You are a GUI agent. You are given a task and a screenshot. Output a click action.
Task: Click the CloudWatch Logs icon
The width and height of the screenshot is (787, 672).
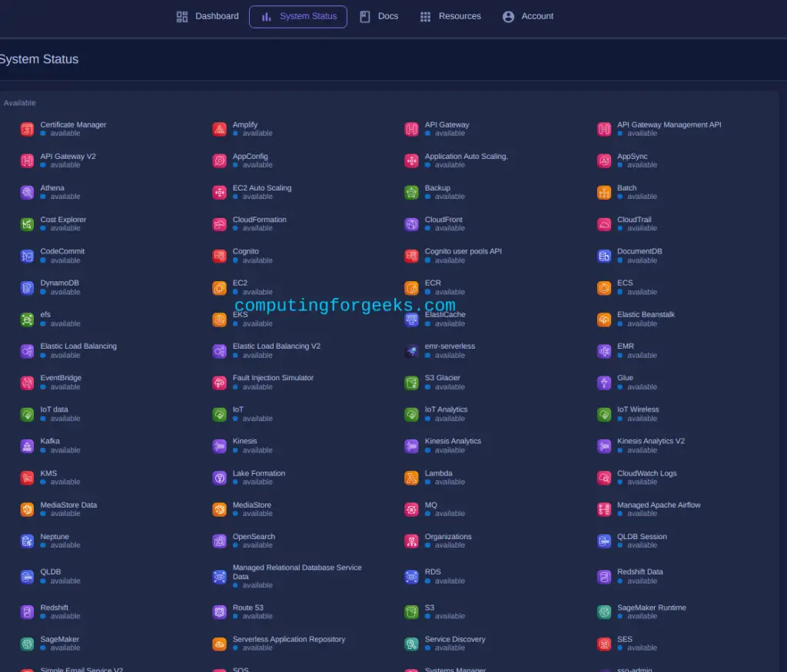pyautogui.click(x=604, y=478)
